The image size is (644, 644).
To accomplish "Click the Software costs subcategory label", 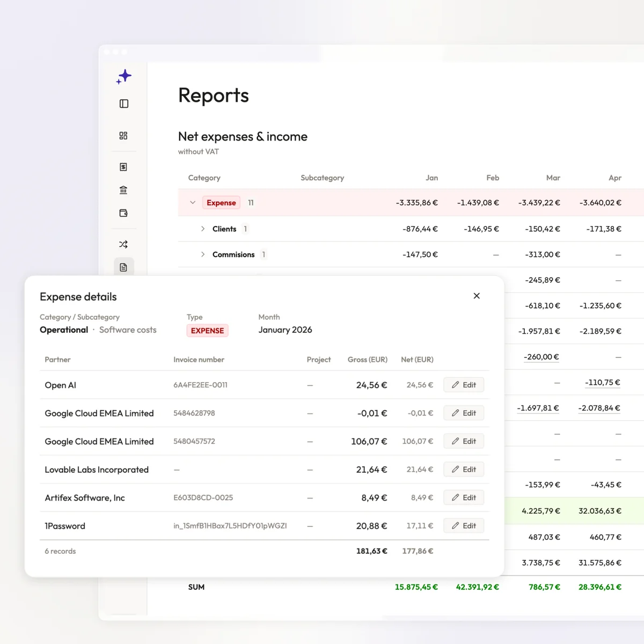I will (128, 330).
